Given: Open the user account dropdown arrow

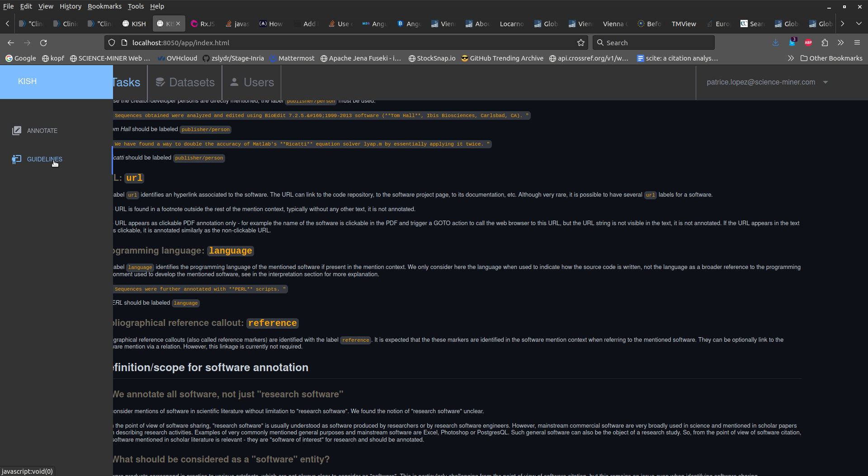Looking at the screenshot, I should point(826,82).
